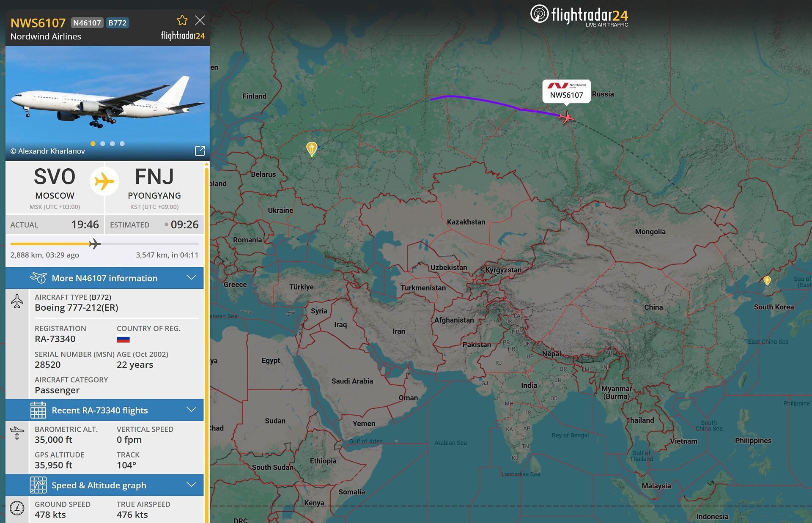Click the Boeing 777 aircraft photo

point(107,103)
